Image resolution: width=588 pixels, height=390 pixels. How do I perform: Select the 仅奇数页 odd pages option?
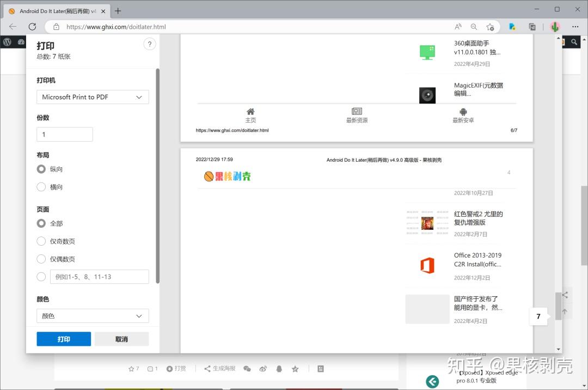tap(41, 241)
